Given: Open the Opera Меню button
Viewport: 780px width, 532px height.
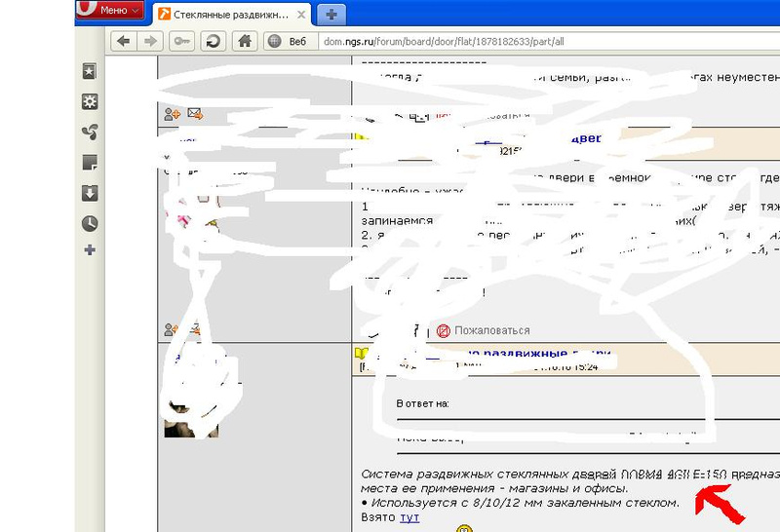Looking at the screenshot, I should (x=110, y=10).
